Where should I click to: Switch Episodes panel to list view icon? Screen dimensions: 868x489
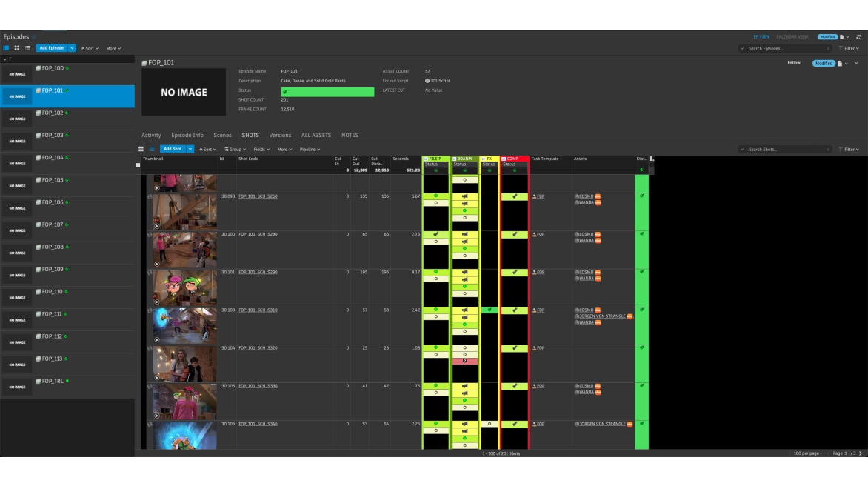coord(28,48)
